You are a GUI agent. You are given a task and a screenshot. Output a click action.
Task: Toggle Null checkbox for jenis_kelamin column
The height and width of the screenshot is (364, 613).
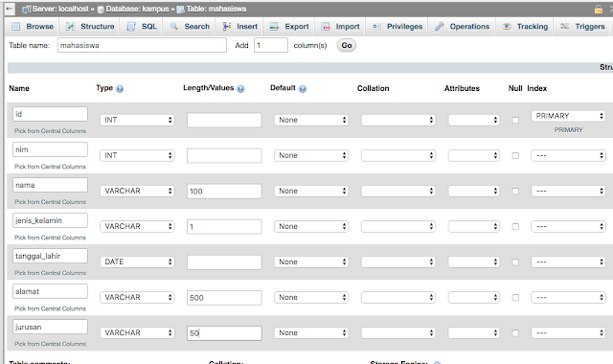(x=515, y=226)
